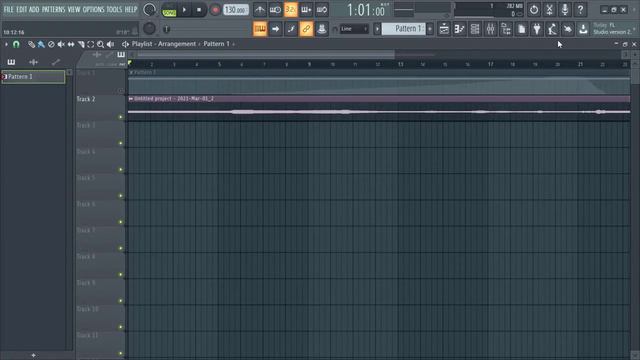This screenshot has width=640, height=360.
Task: Toggle the playlist magnet snap icon
Action: 16,44
